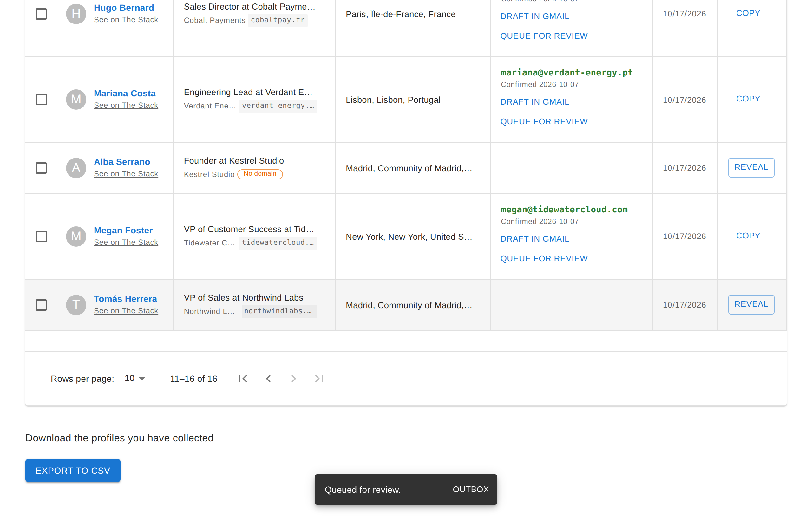Click Tomás Herrera's 10/17/2026 date
The width and height of the screenshot is (812, 520).
[684, 305]
